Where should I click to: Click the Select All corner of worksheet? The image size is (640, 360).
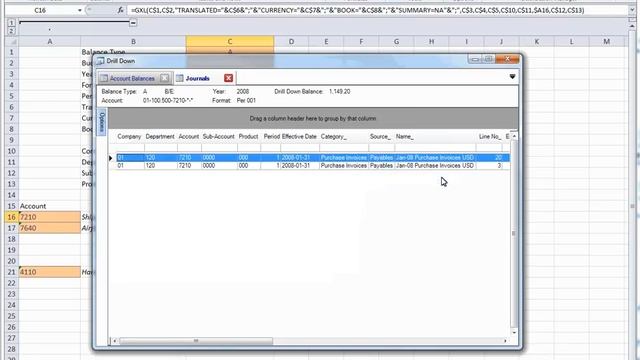[11, 41]
